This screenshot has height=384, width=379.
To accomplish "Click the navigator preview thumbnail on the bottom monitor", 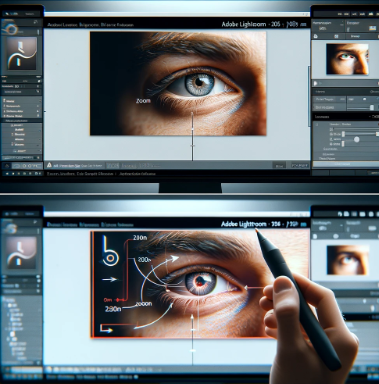I will point(21,253).
